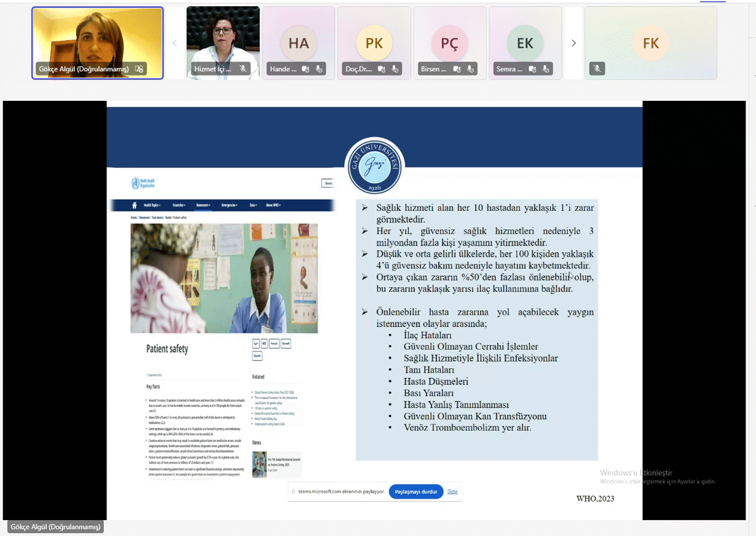Click the mic icon on Doç.Dr. participant tile
The width and height of the screenshot is (756, 536).
(395, 69)
